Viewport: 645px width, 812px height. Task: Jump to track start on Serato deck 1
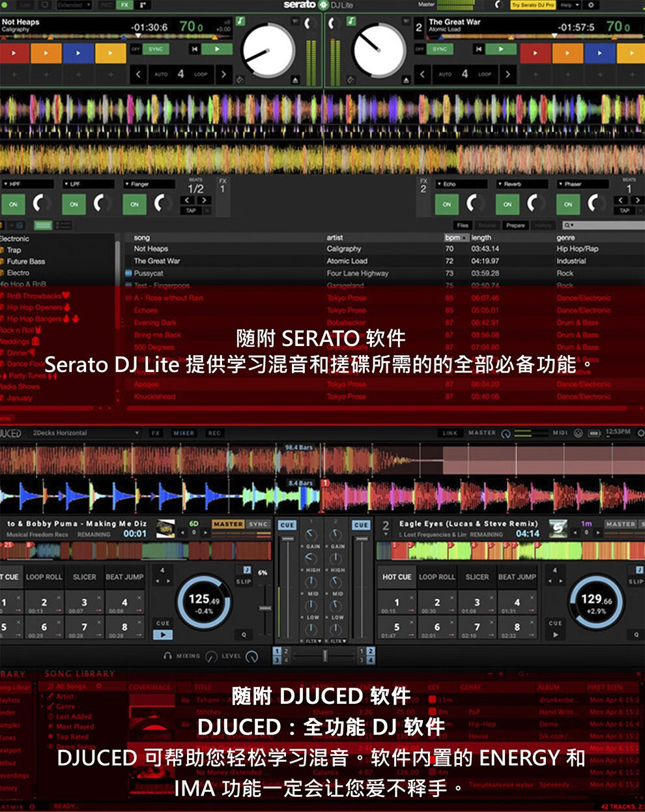(x=194, y=49)
